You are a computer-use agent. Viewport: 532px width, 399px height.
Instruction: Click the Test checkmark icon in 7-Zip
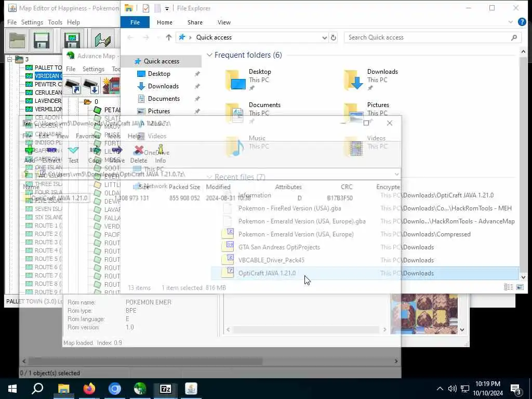click(73, 150)
